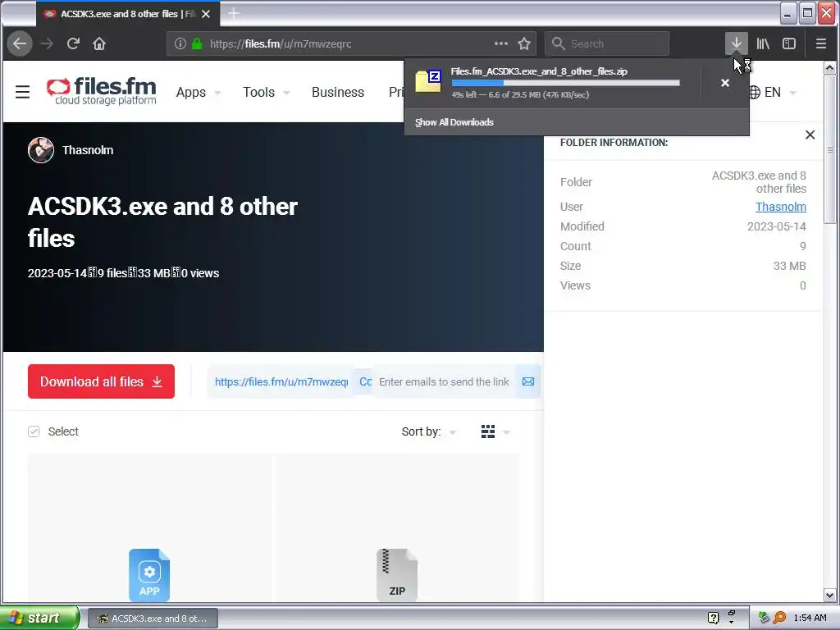The image size is (840, 630).
Task: Expand the Tools dropdown menu
Action: click(267, 92)
